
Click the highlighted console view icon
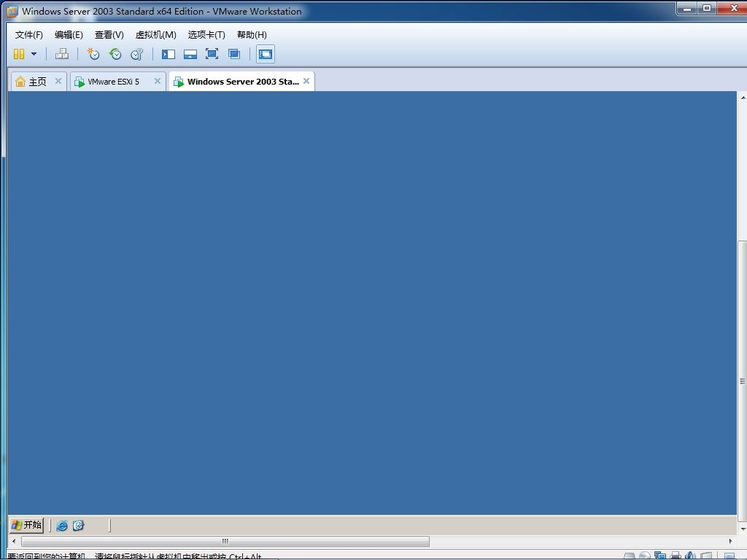266,54
